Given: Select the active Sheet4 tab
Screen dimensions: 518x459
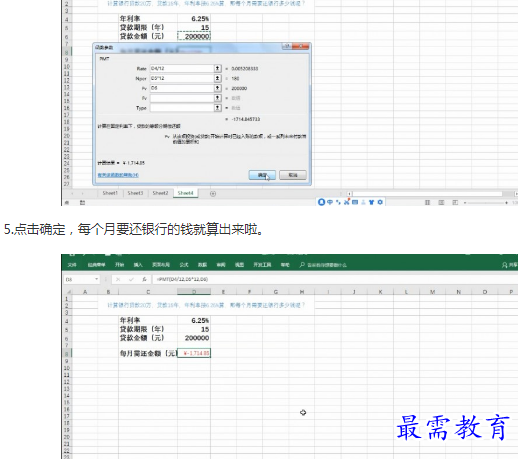Looking at the screenshot, I should [x=186, y=193].
